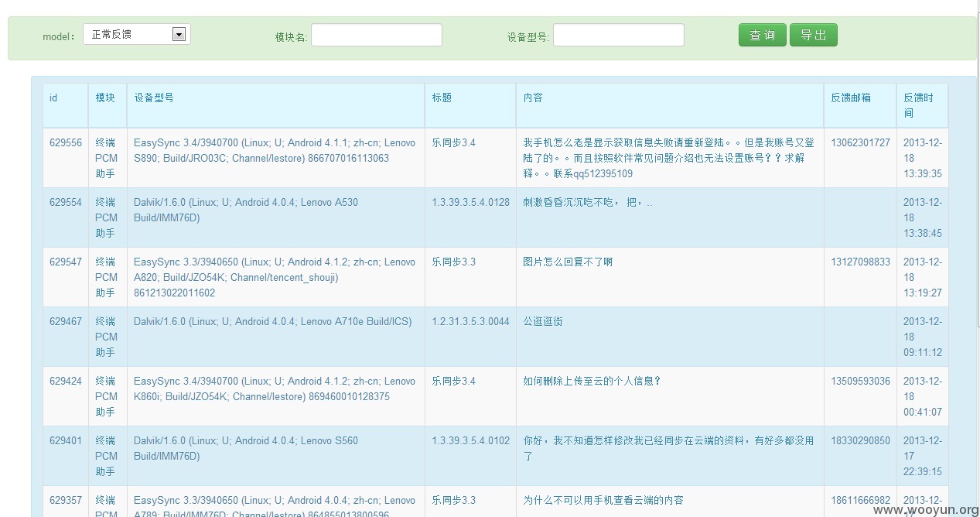Click timestamp 2013-12-18 13:38:45

click(923, 218)
